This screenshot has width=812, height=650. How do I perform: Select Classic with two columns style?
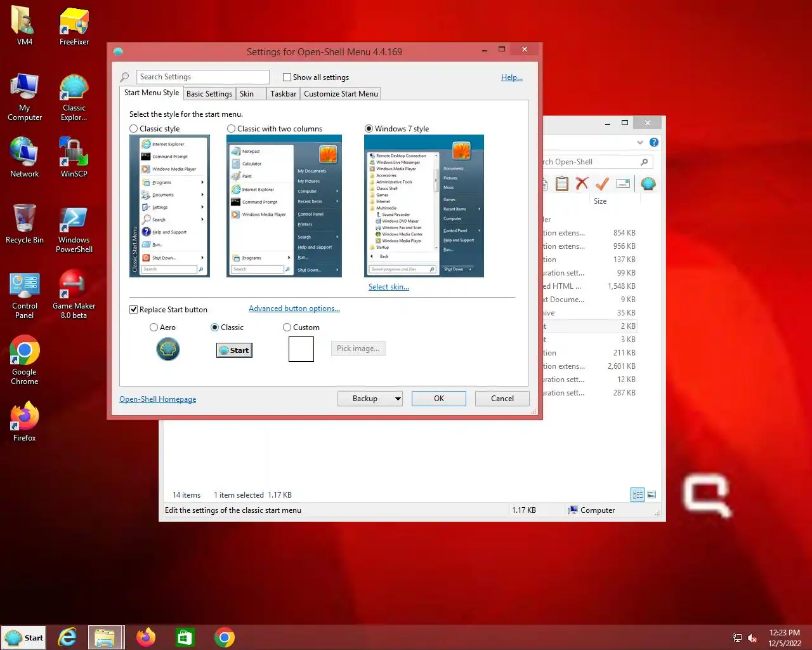coord(231,129)
